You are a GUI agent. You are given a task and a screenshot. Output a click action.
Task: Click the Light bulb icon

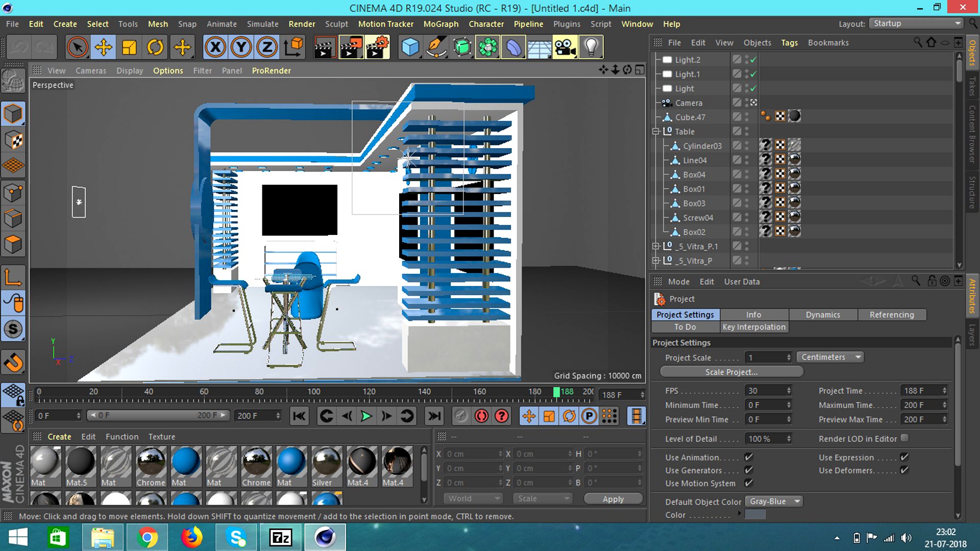tap(591, 47)
